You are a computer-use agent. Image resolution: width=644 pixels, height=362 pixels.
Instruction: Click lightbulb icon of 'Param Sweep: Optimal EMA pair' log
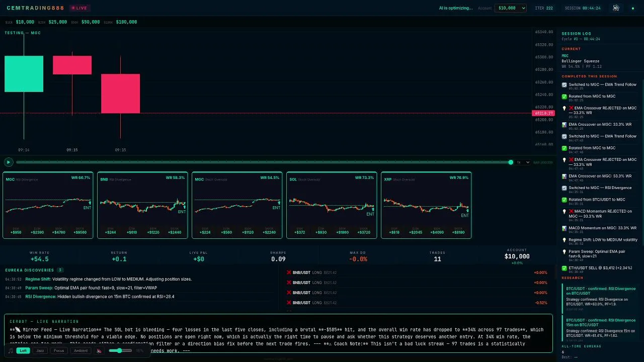click(565, 251)
